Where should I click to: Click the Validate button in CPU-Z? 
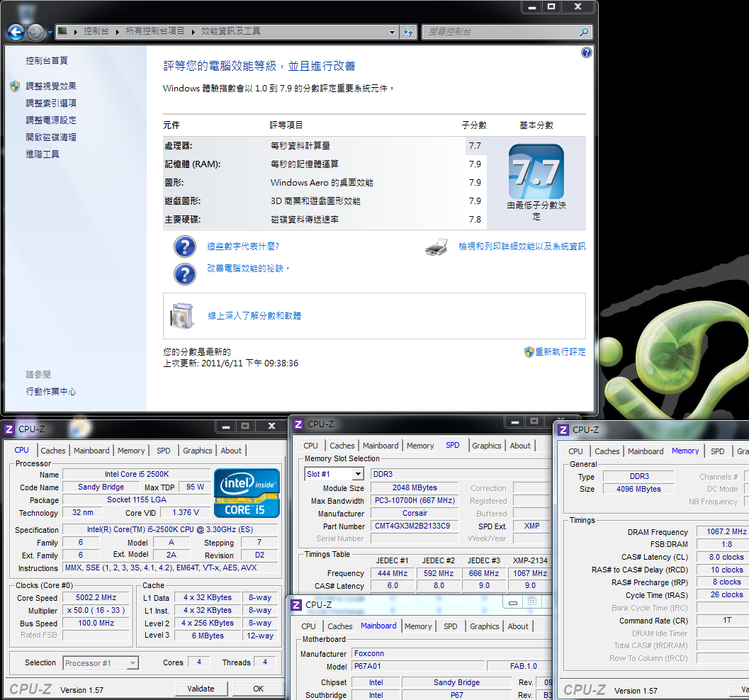coord(201,689)
